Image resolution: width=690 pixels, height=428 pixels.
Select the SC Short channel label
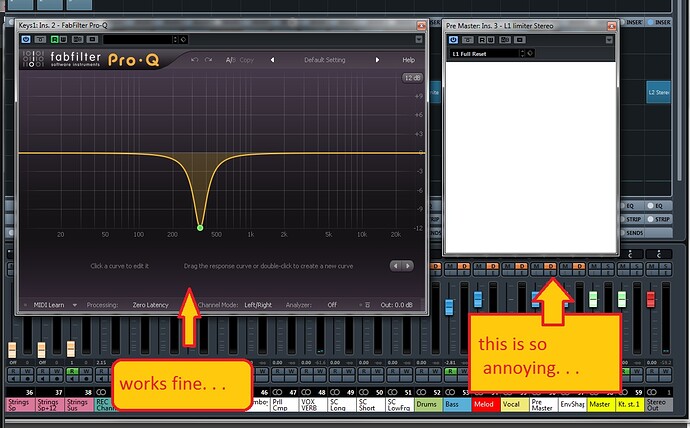coord(371,405)
